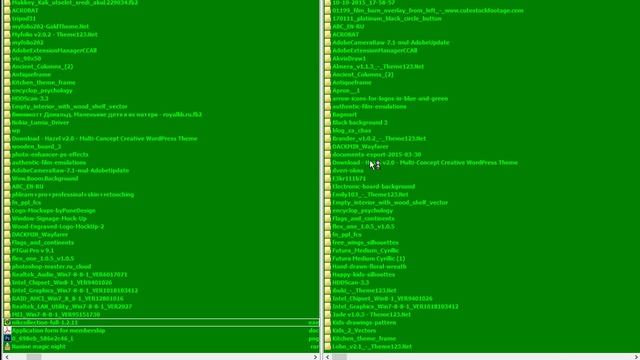Select Futura Medium Cyrillic (1) folder
This screenshot has width=640, height=360.
click(369, 258)
